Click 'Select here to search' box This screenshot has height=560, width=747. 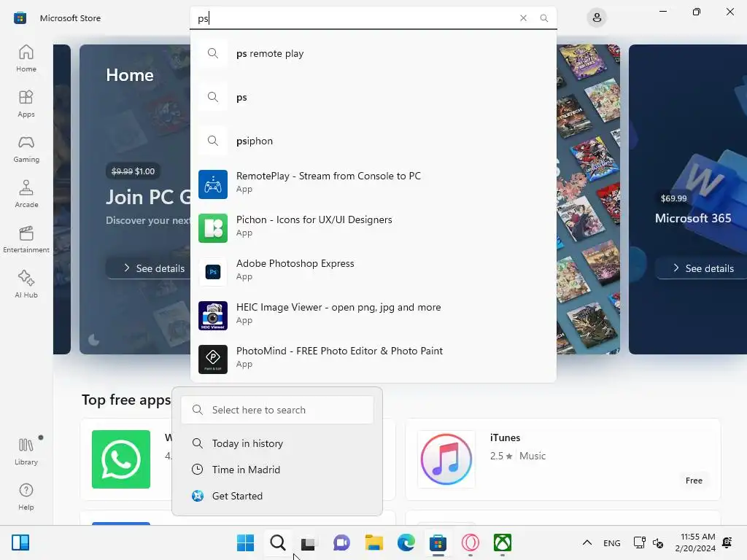click(x=277, y=410)
